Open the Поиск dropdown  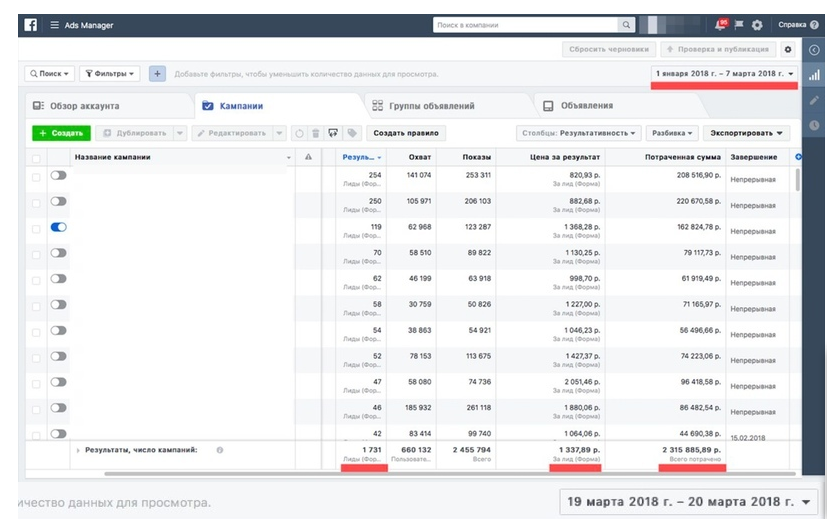pos(50,74)
